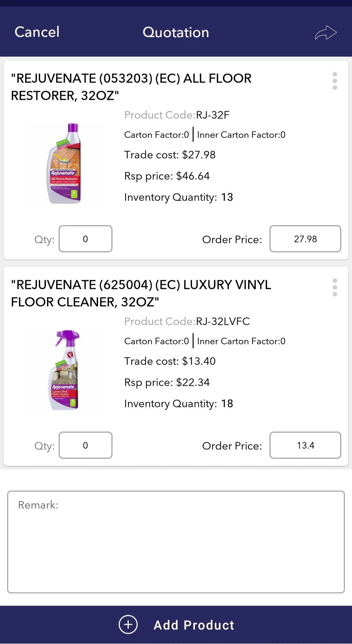Focus the Remark text box

click(x=176, y=542)
